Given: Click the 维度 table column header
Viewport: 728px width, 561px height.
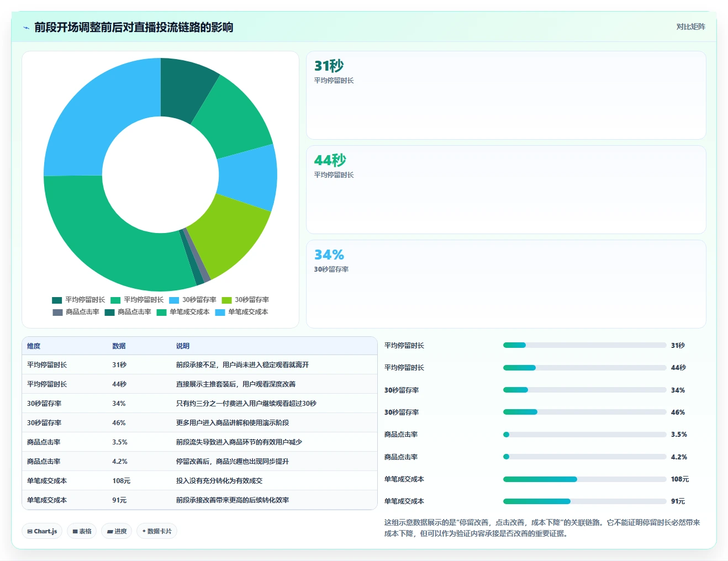Looking at the screenshot, I should (34, 346).
